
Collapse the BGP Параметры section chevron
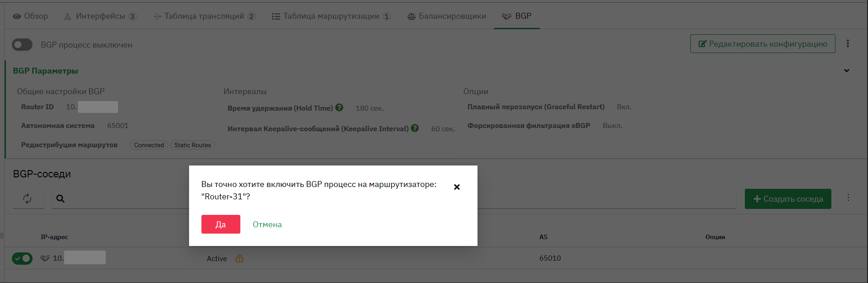coord(846,70)
